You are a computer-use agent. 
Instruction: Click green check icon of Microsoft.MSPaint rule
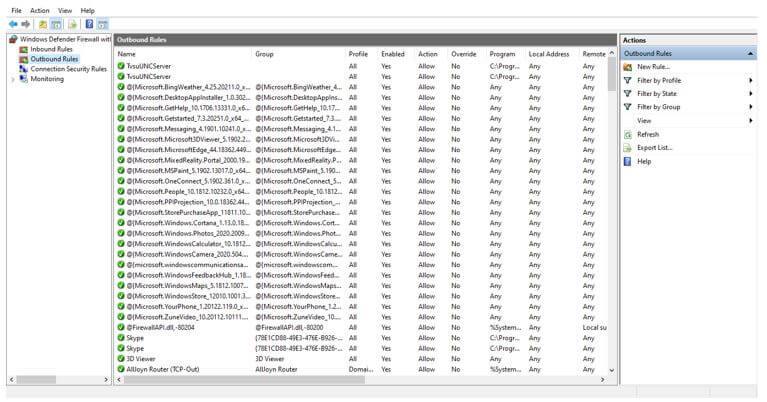point(121,171)
